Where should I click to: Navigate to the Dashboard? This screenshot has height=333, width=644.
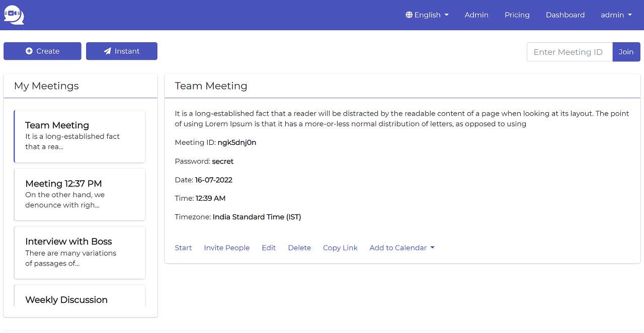click(x=565, y=15)
